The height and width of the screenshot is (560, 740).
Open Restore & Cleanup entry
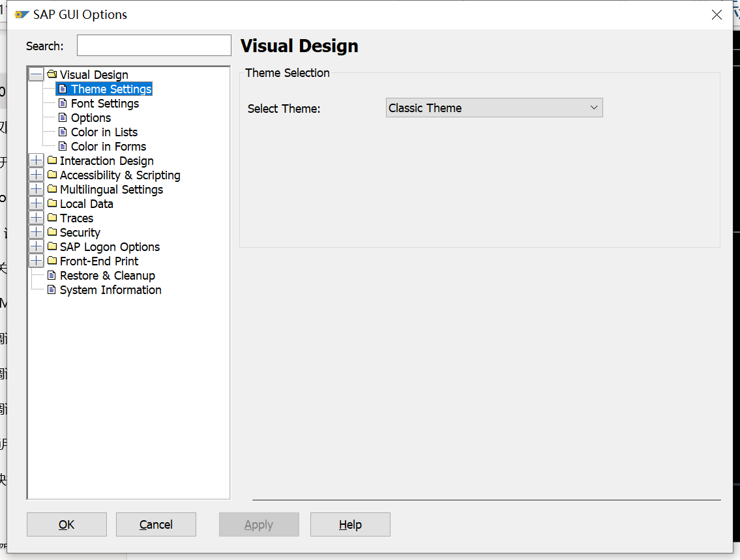point(107,276)
